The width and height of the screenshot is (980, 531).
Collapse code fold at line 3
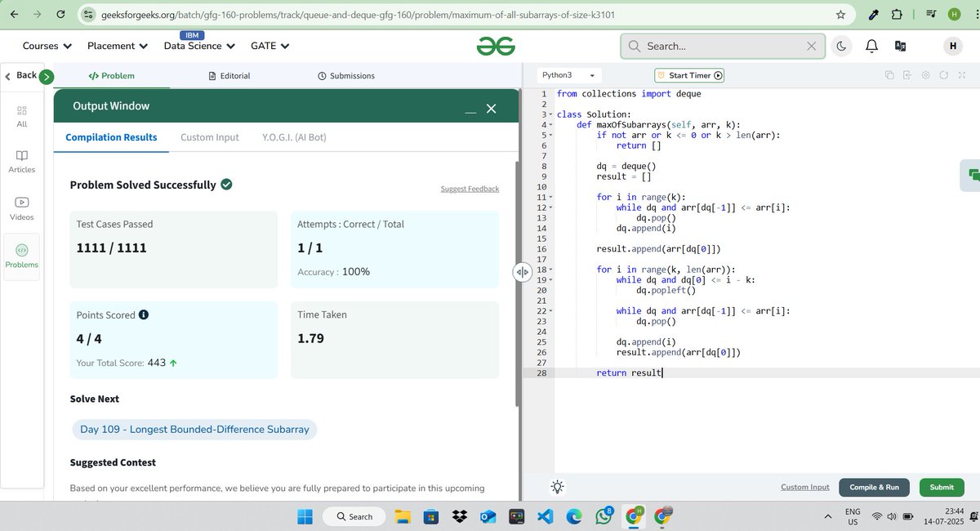[x=550, y=114]
